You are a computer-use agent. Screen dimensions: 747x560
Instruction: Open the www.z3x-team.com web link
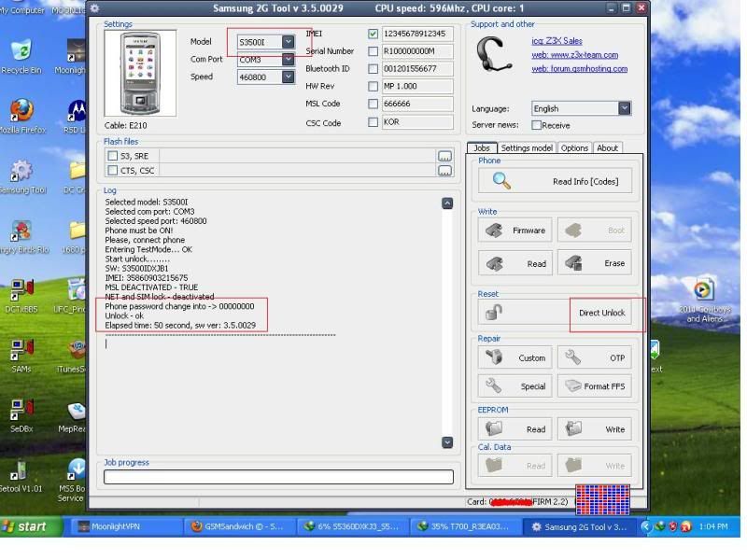(575, 55)
